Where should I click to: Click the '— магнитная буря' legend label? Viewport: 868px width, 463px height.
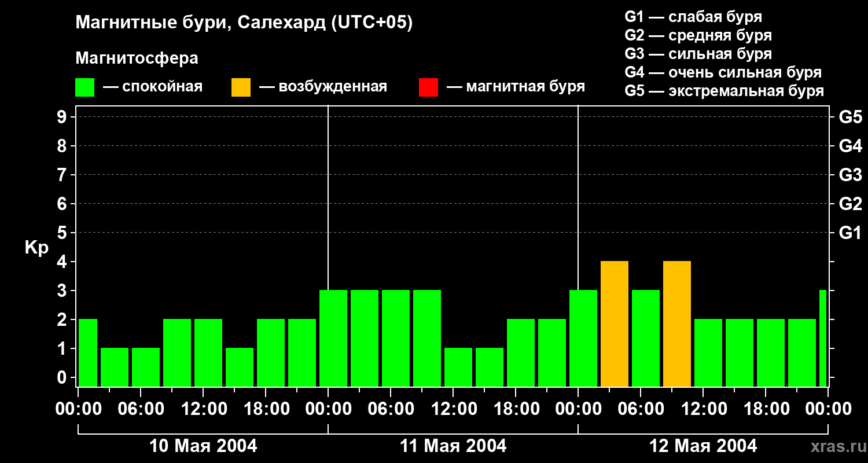click(x=516, y=87)
